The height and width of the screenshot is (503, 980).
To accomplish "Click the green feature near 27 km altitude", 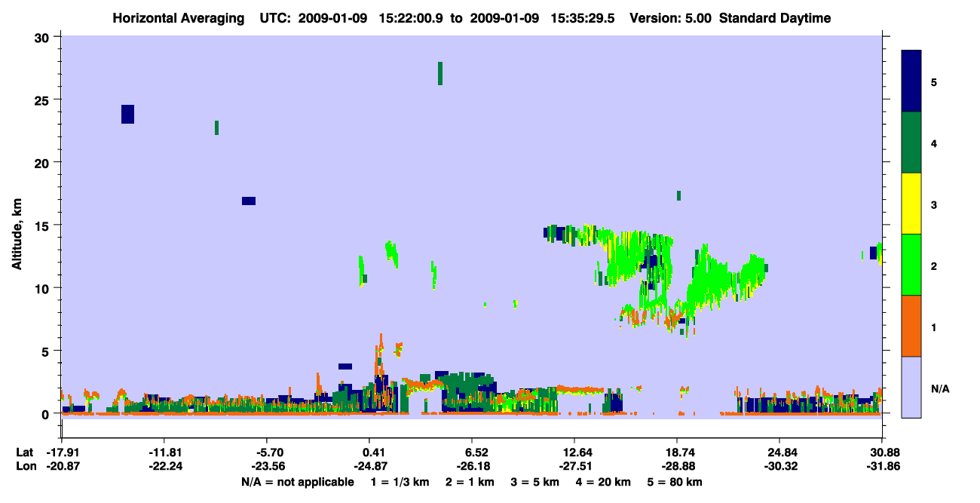I will pos(440,73).
